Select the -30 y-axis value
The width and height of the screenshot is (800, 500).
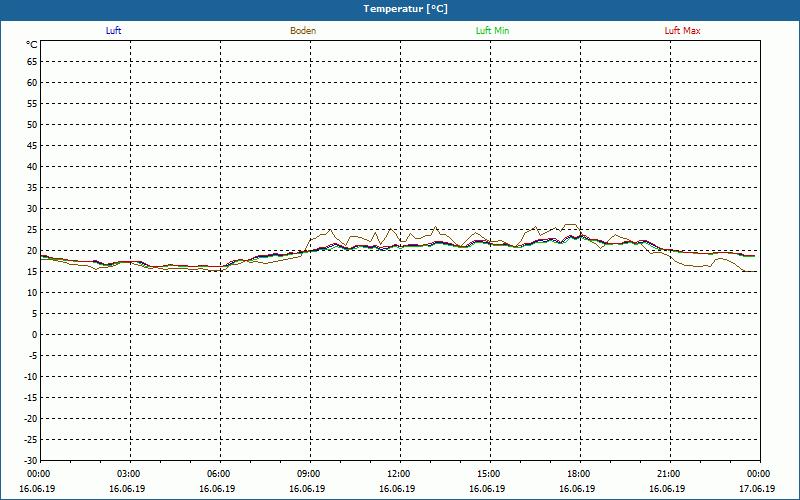click(31, 461)
